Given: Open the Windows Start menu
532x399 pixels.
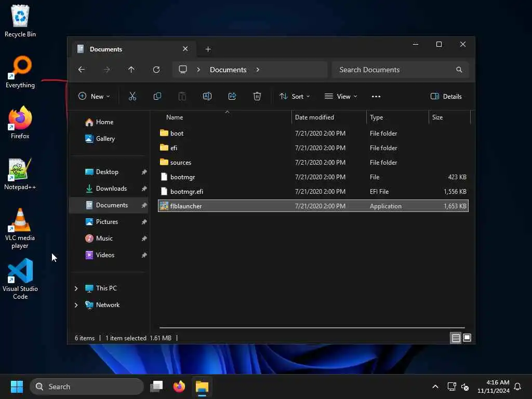Looking at the screenshot, I should point(17,387).
